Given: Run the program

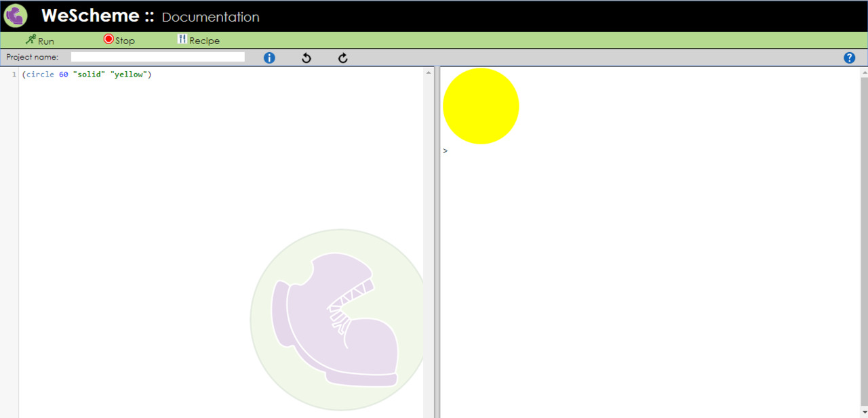Looking at the screenshot, I should pos(40,41).
